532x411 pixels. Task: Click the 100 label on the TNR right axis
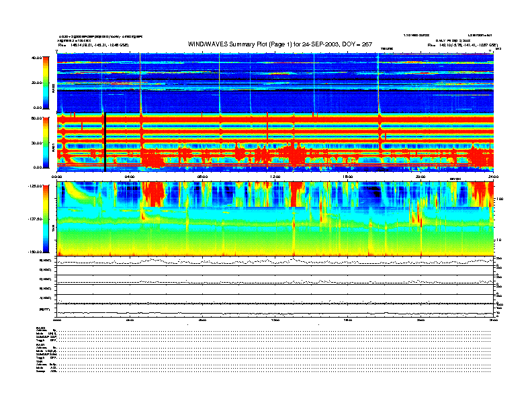pos(499,199)
